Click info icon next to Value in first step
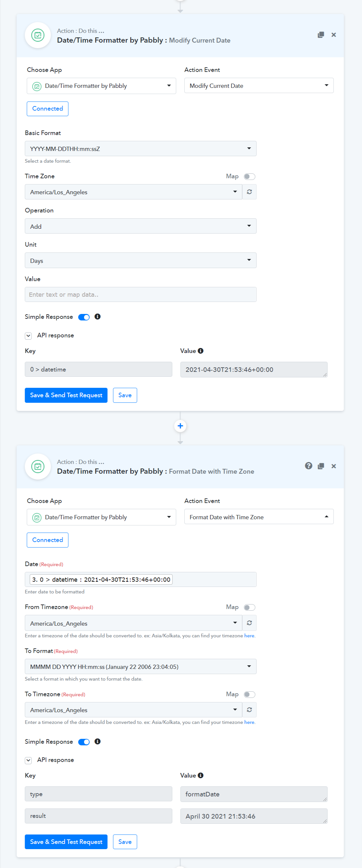 (x=201, y=351)
